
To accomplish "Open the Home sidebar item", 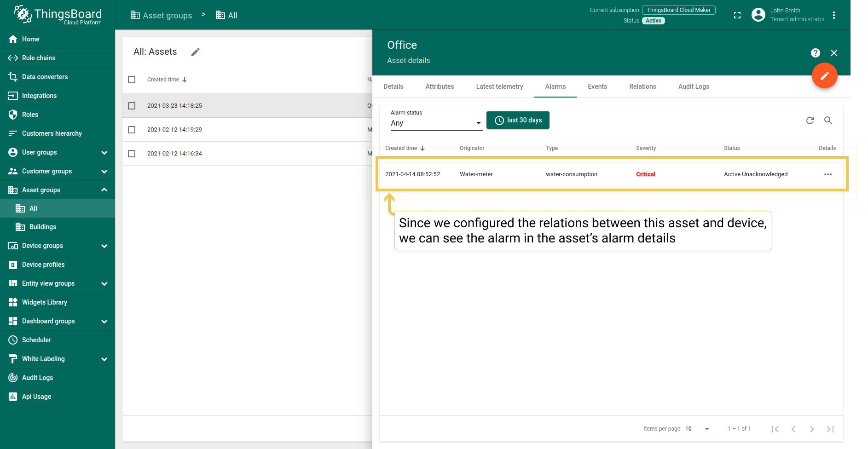I will coord(58,39).
